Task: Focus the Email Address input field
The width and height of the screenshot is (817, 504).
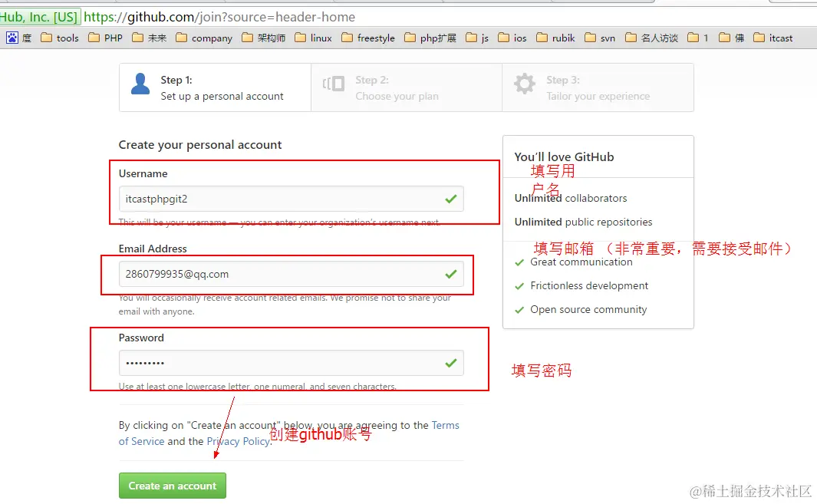Action: (x=292, y=274)
